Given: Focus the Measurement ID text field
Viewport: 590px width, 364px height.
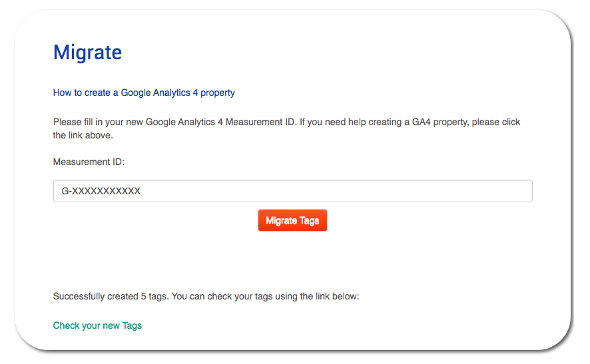Looking at the screenshot, I should [x=293, y=191].
